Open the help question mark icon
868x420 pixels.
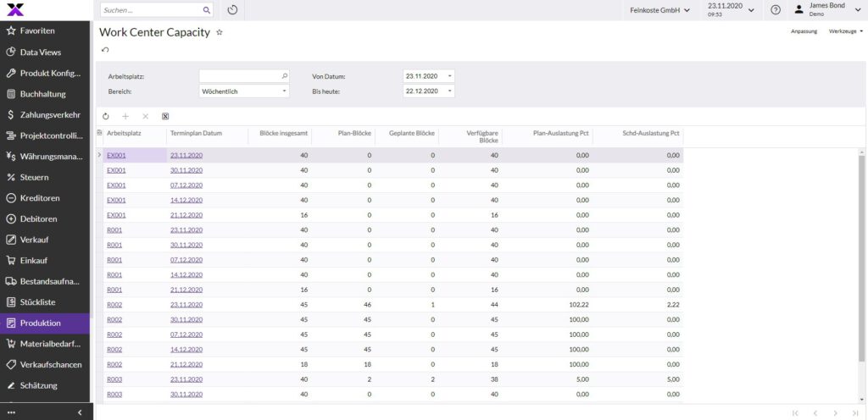pyautogui.click(x=776, y=10)
